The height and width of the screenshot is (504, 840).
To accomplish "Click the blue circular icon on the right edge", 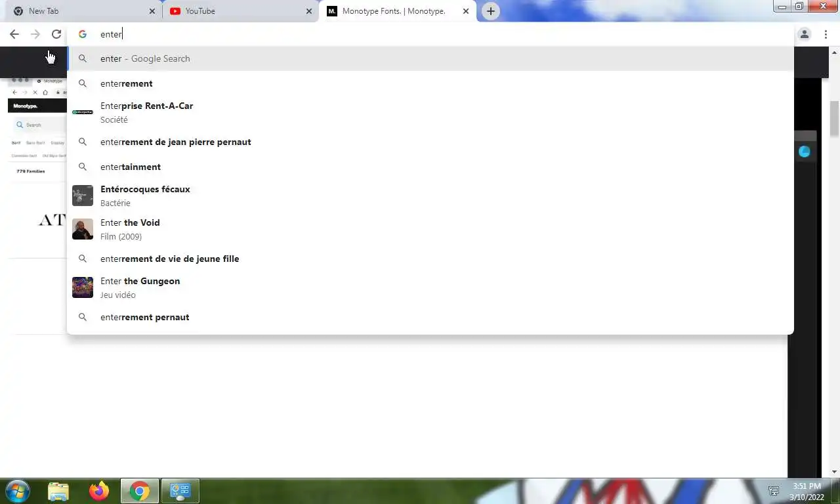I will point(805,152).
